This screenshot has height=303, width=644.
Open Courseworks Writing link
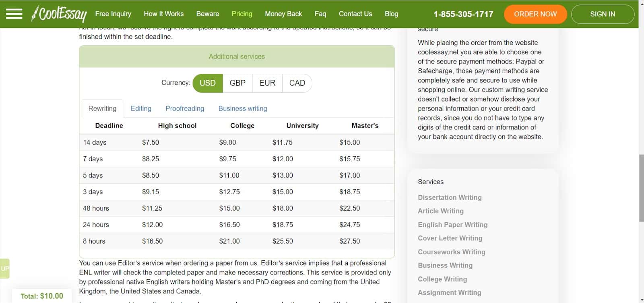(x=452, y=252)
